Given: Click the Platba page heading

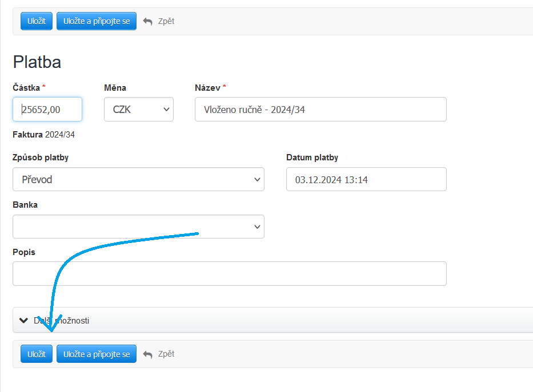Looking at the screenshot, I should pyautogui.click(x=37, y=62).
